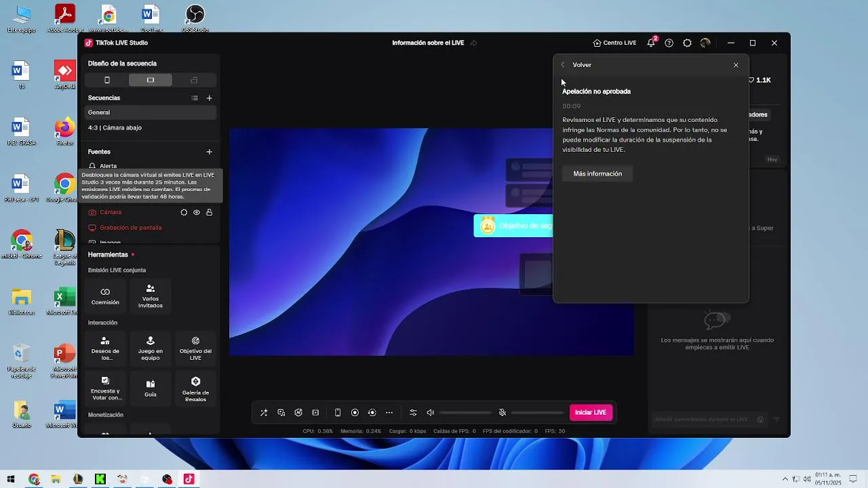This screenshot has height=488, width=868.
Task: Open Centro LIVE in title bar
Action: [614, 43]
